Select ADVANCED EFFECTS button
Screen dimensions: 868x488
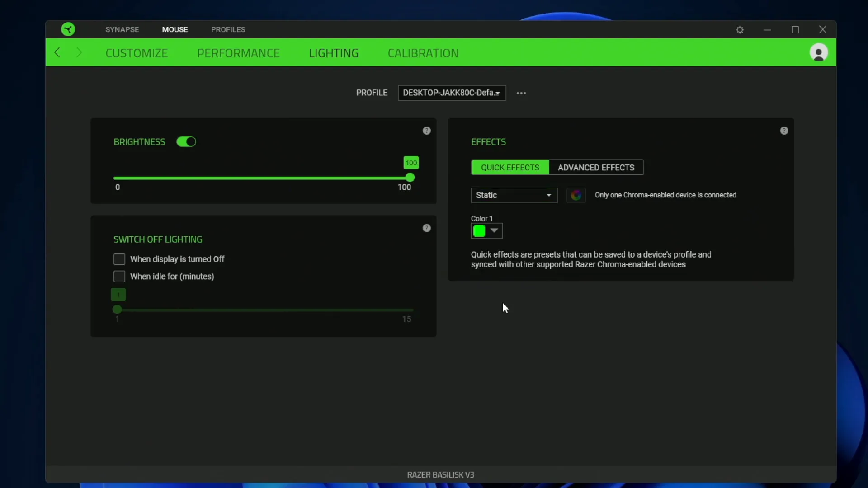tap(596, 167)
